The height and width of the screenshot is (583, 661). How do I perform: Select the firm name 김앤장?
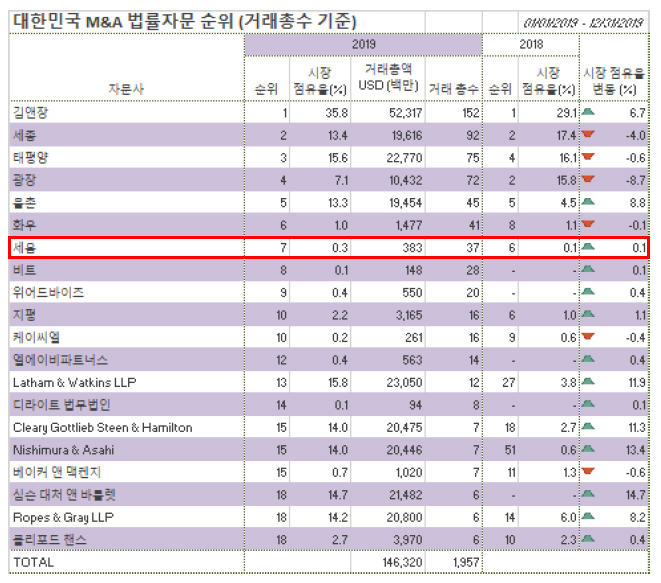click(30, 113)
